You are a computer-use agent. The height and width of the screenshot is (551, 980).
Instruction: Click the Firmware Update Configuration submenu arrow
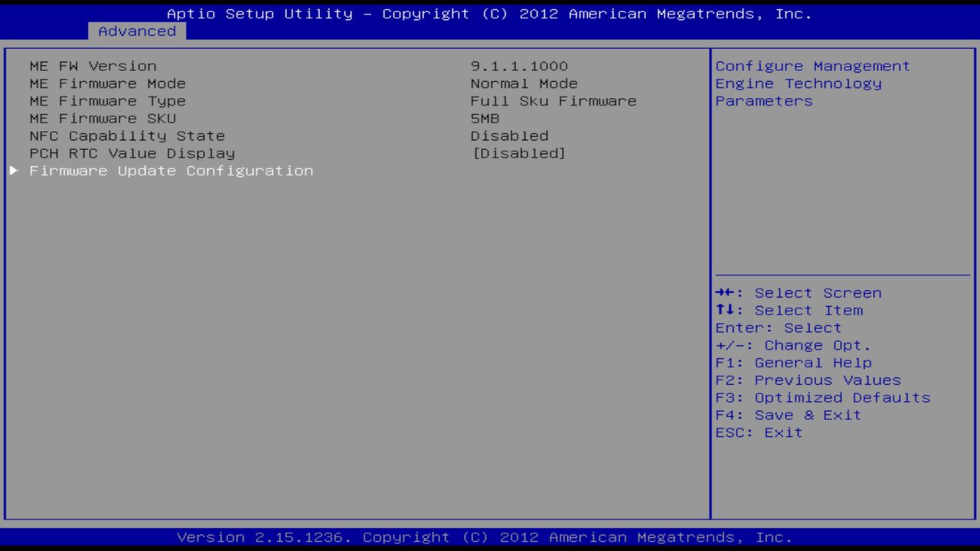pyautogui.click(x=13, y=171)
